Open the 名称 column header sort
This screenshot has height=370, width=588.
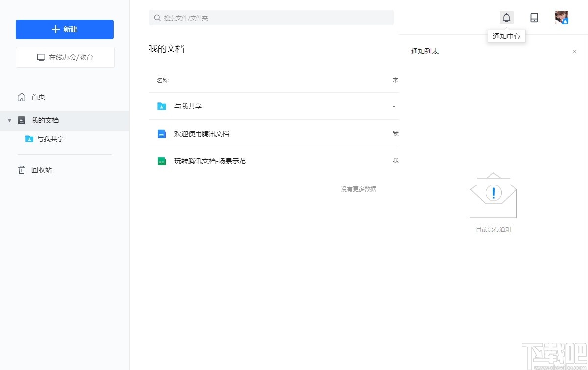162,80
